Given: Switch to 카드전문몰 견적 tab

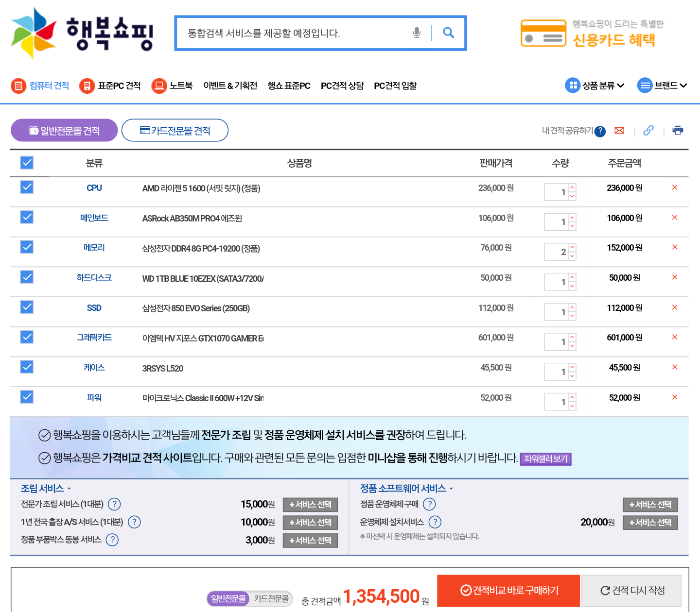Looking at the screenshot, I should 175,131.
